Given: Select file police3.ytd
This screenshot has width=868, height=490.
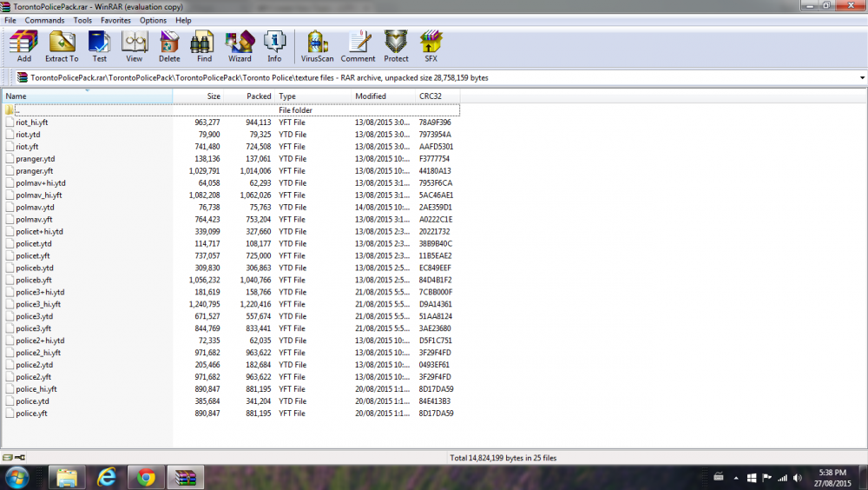Looking at the screenshot, I should click(35, 316).
